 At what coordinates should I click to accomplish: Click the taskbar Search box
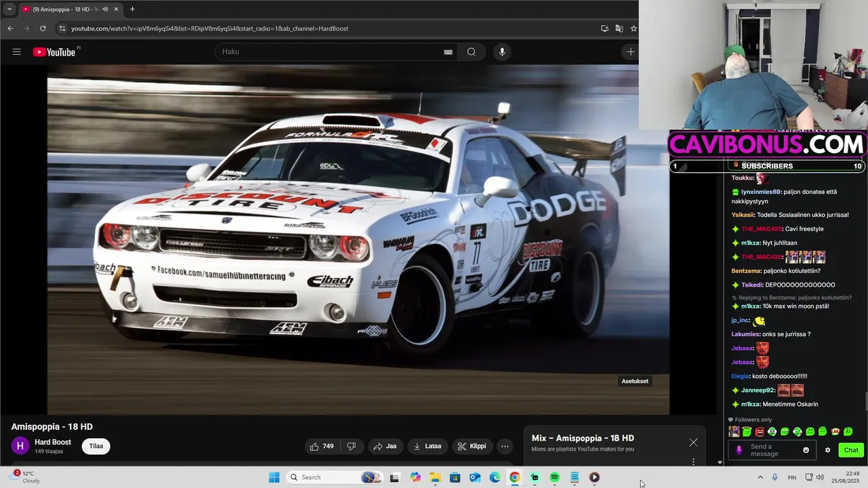(336, 477)
